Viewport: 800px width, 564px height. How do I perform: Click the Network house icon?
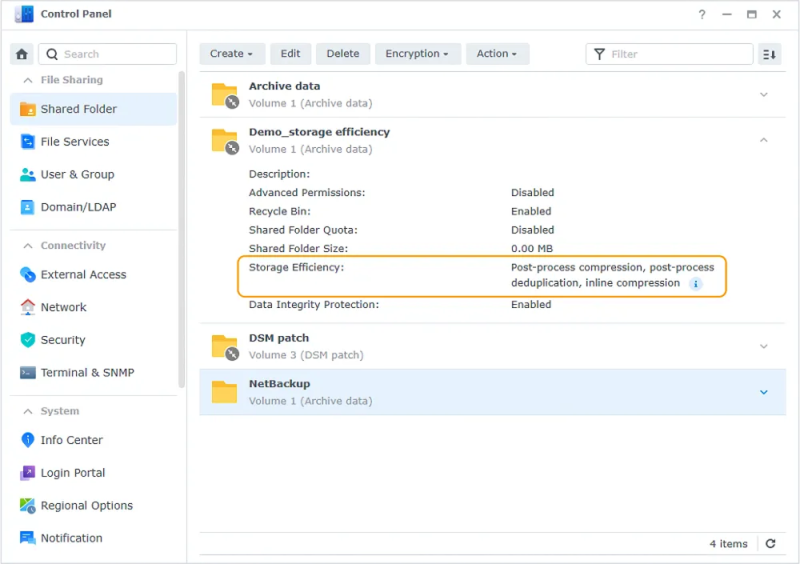pos(28,307)
